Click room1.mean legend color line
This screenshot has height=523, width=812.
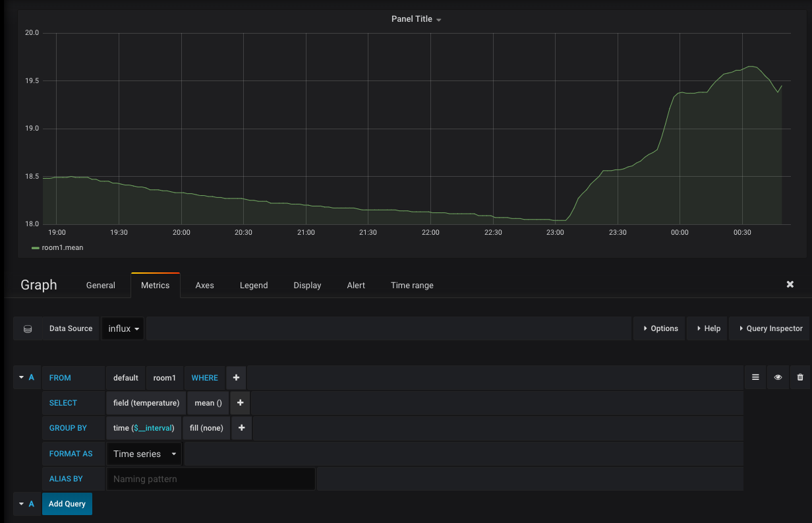coord(36,248)
